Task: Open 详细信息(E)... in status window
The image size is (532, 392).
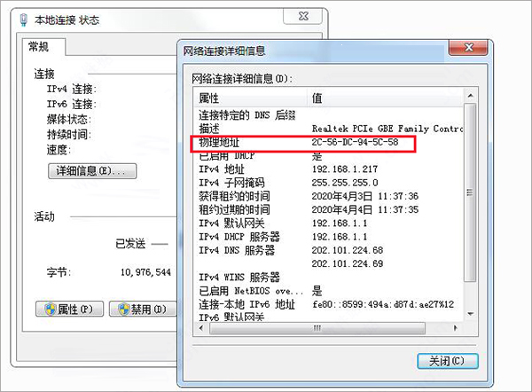Action: click(92, 170)
